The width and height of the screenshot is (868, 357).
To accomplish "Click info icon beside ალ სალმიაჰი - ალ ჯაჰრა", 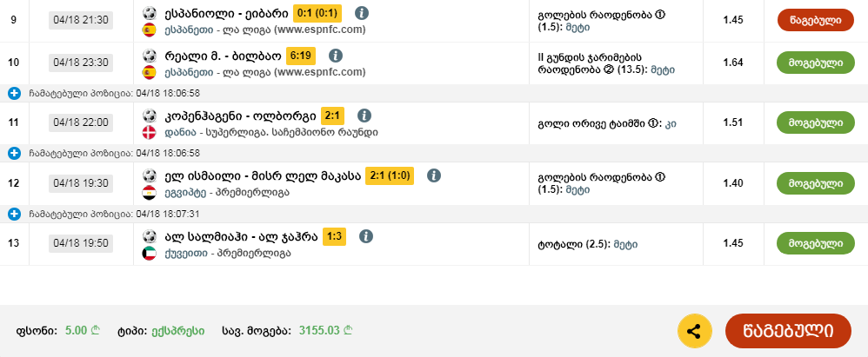I will [x=366, y=235].
